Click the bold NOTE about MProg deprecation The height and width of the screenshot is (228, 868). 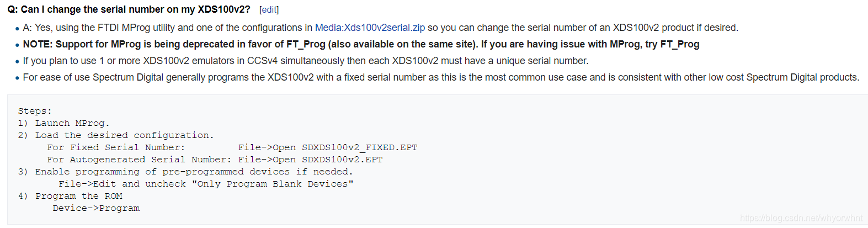tap(361, 44)
